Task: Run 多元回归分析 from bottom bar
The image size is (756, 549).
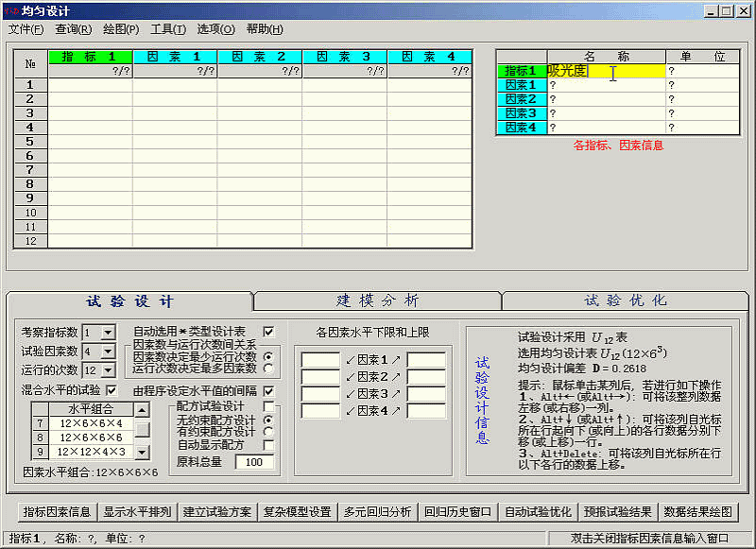Action: click(x=378, y=512)
